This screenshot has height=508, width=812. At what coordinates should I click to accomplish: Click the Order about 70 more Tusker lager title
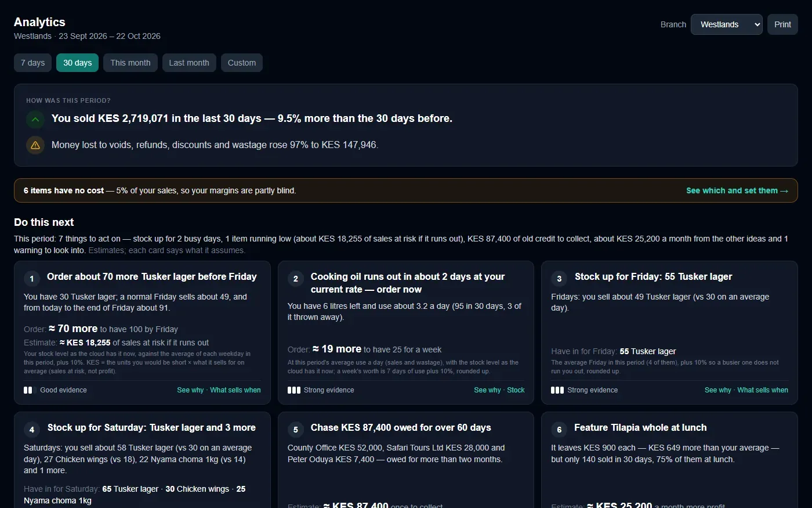(152, 277)
